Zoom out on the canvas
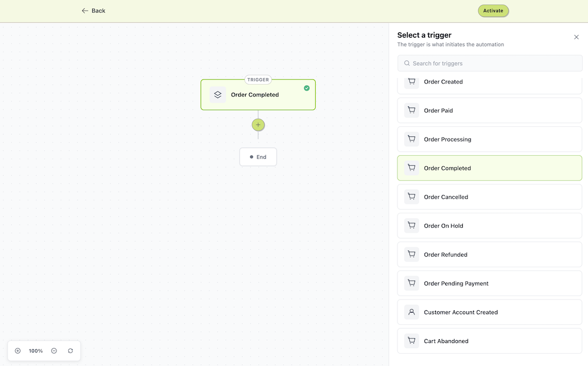 pos(54,351)
